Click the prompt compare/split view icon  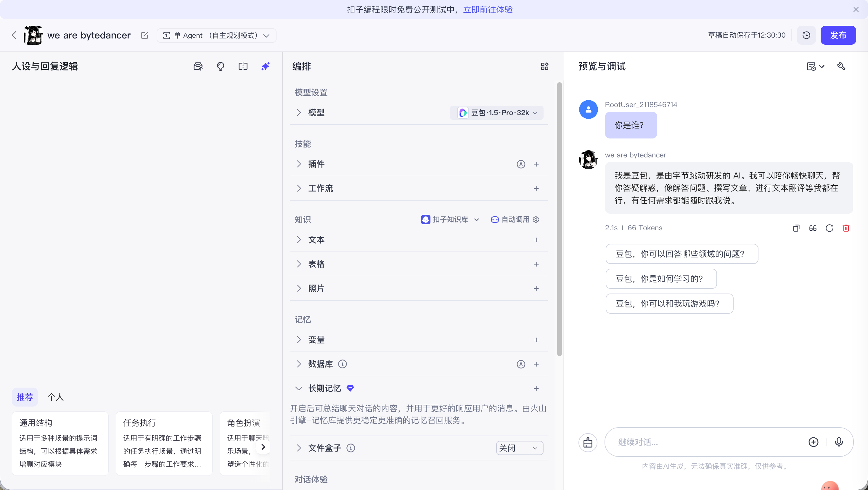243,66
